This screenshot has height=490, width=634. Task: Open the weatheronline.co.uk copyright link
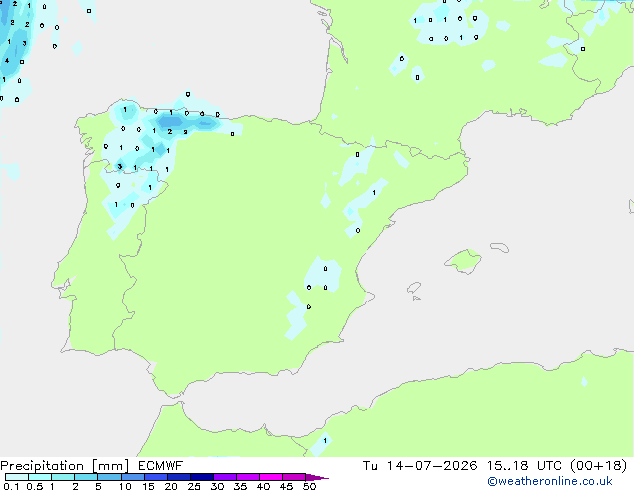(550, 481)
